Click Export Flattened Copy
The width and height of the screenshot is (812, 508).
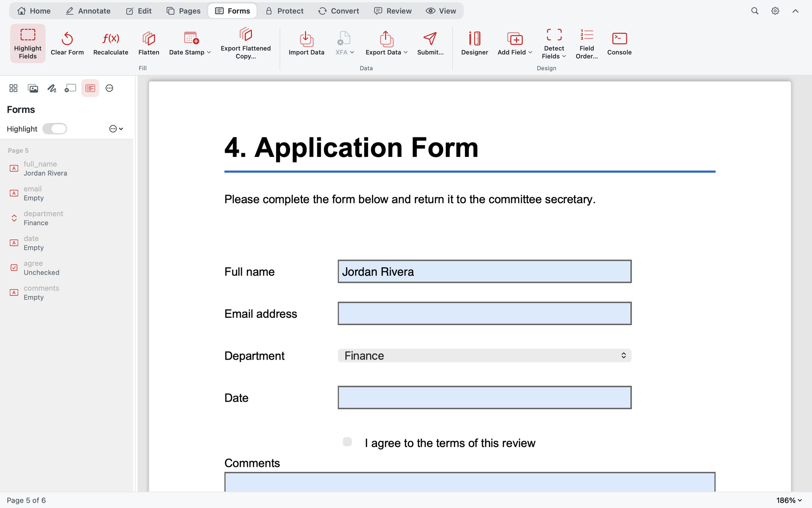(246, 43)
